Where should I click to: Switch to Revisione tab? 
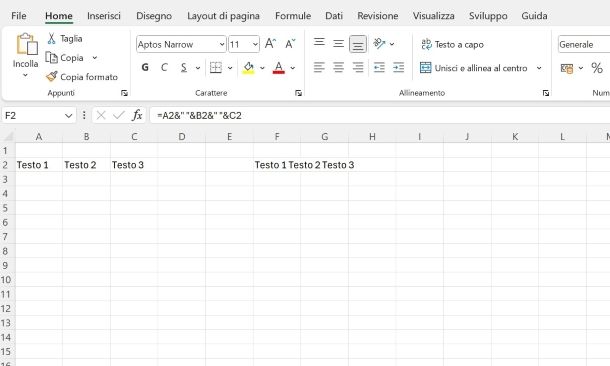click(378, 16)
